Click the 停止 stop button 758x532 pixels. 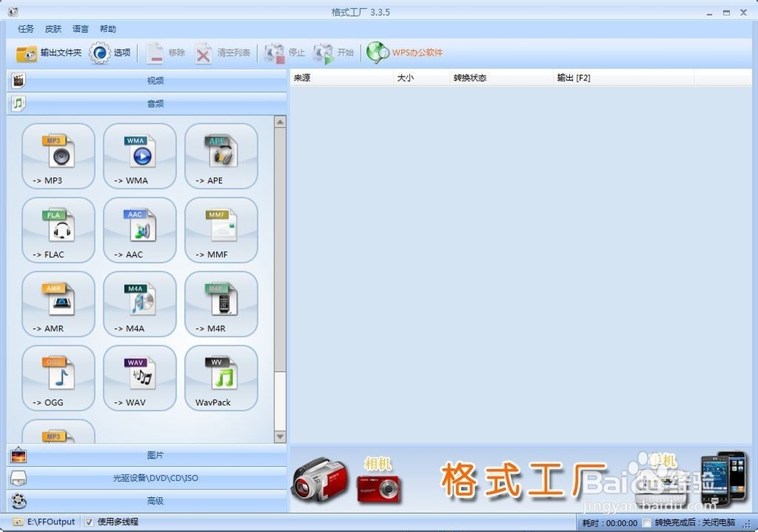(x=285, y=52)
